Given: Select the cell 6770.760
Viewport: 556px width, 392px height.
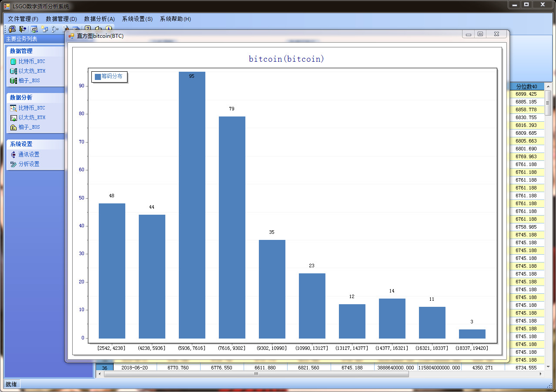Looking at the screenshot, I should [x=178, y=368].
